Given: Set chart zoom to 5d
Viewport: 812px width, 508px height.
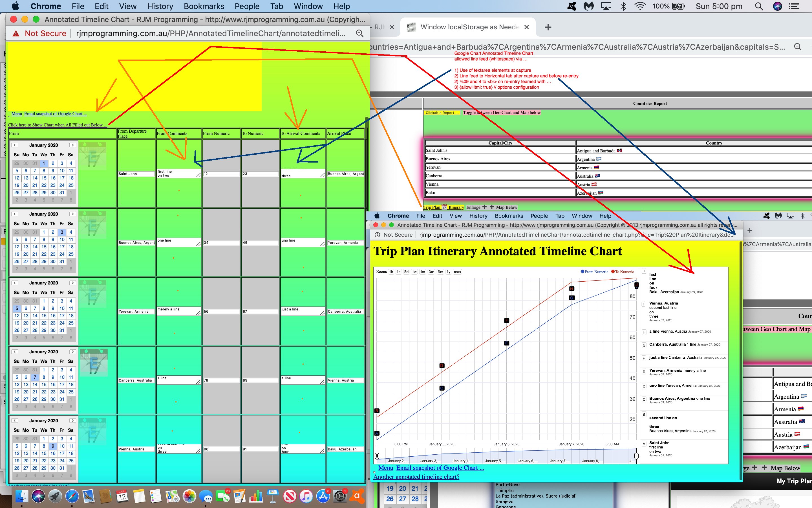Looking at the screenshot, I should 406,272.
